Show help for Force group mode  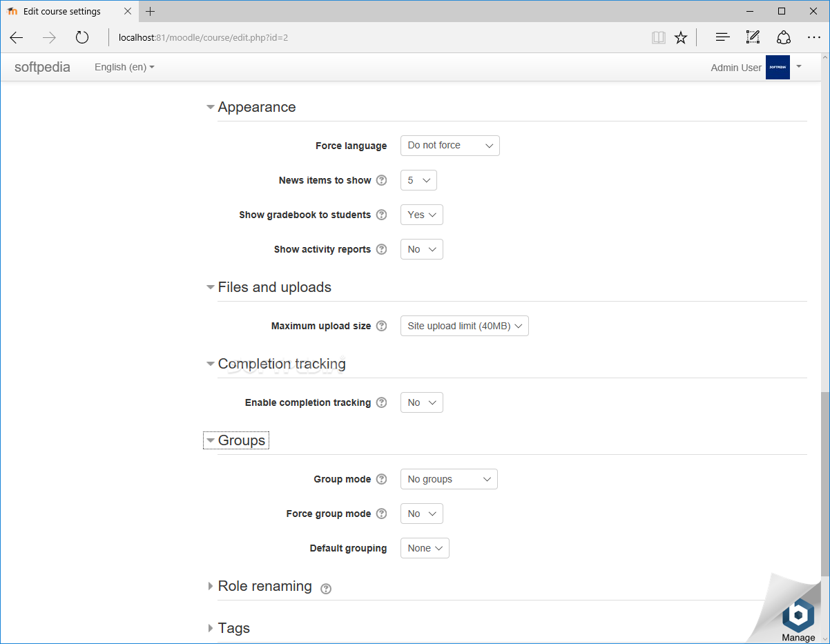(x=381, y=514)
